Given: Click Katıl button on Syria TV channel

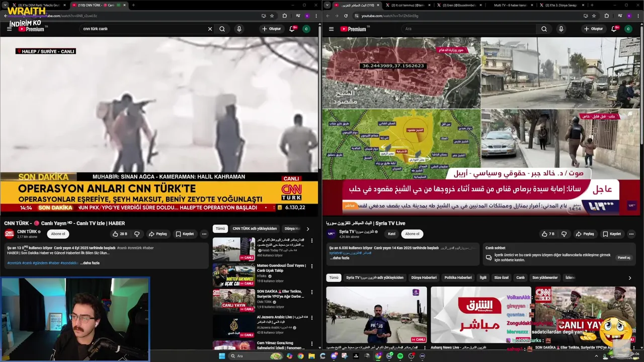Looking at the screenshot, I should 391,234.
